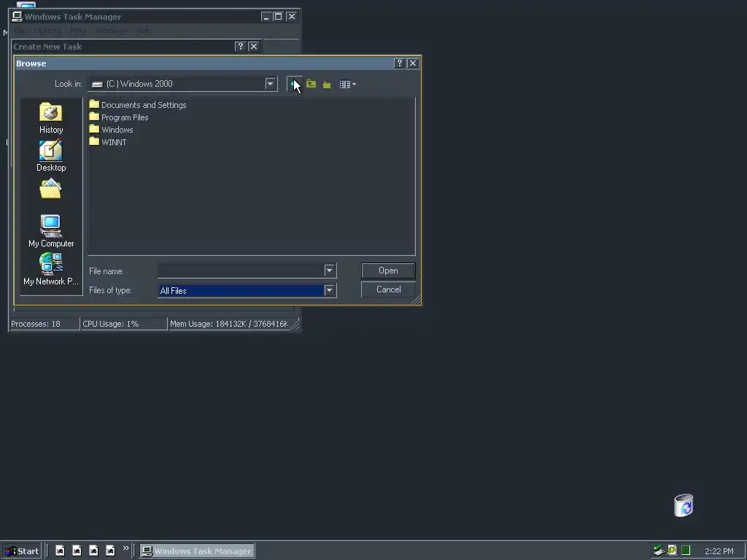Screen dimensions: 747x560
Task: Select the WINNT folder
Action: (108, 142)
